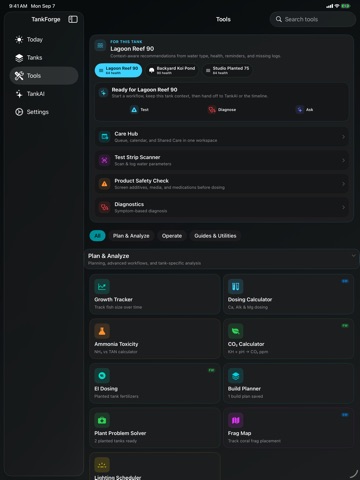Click the Product Safety Check chevron

343,184
